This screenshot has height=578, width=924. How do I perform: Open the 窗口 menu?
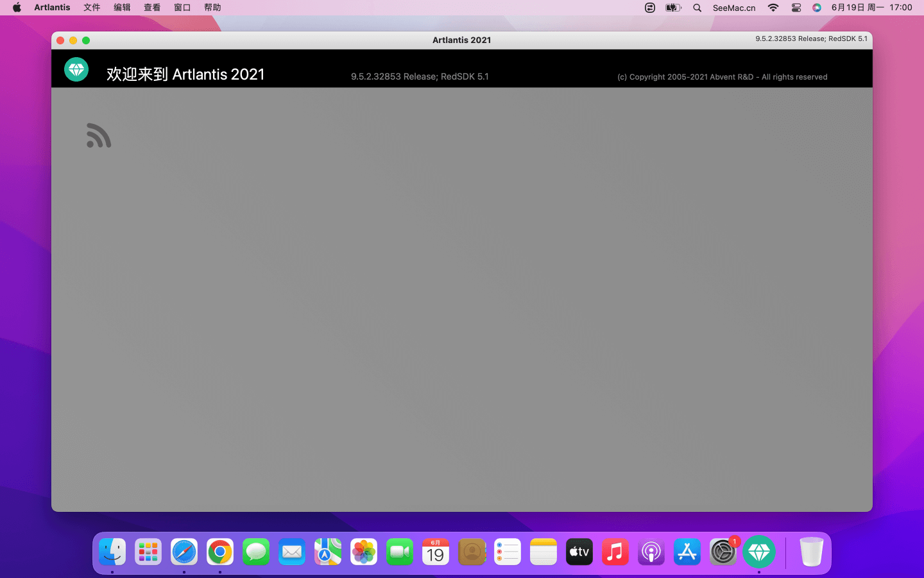click(x=182, y=8)
